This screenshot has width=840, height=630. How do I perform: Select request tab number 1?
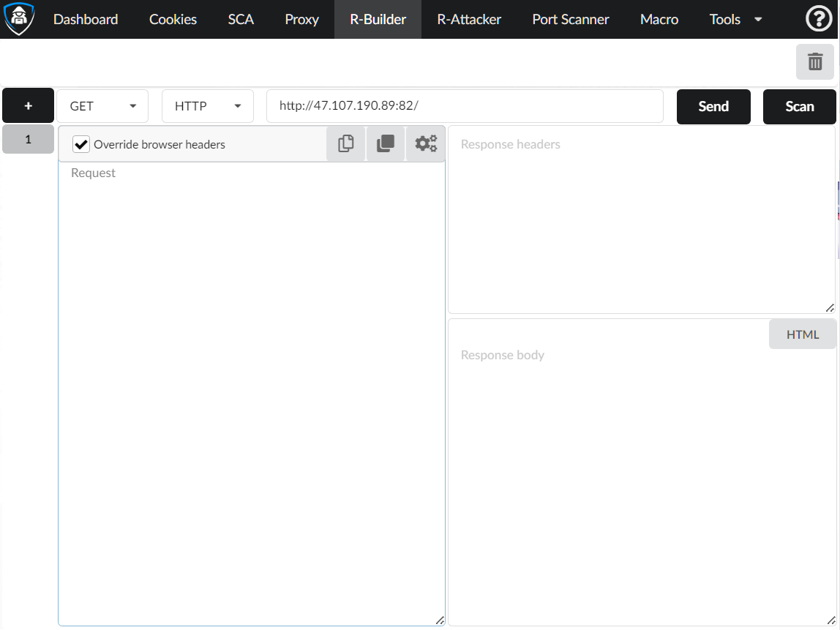tap(28, 139)
